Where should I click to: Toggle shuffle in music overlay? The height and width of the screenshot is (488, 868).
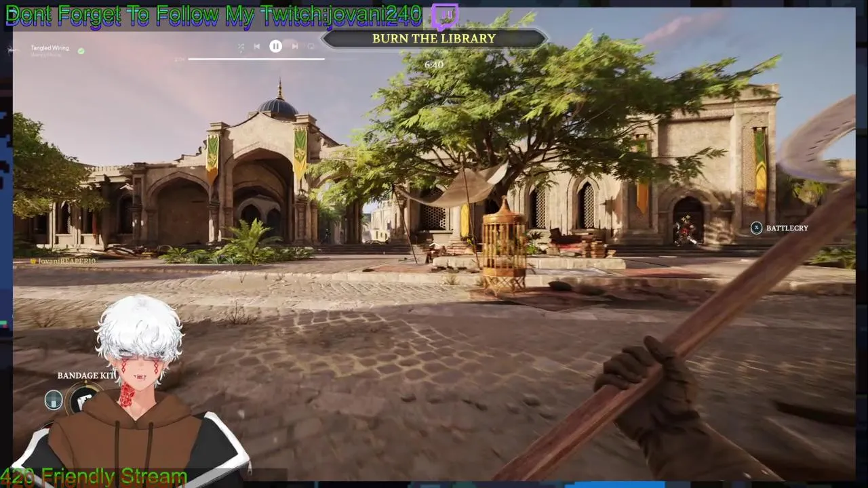tap(241, 47)
